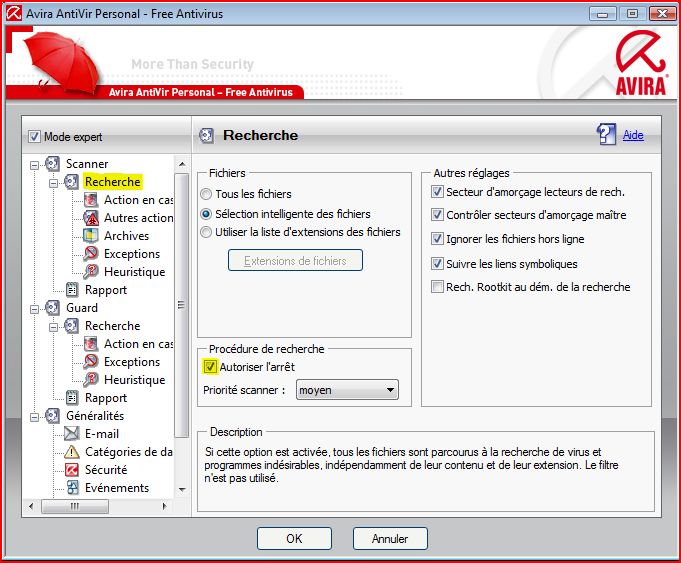
Task: Click tree scroll up arrow
Action: coord(182,164)
